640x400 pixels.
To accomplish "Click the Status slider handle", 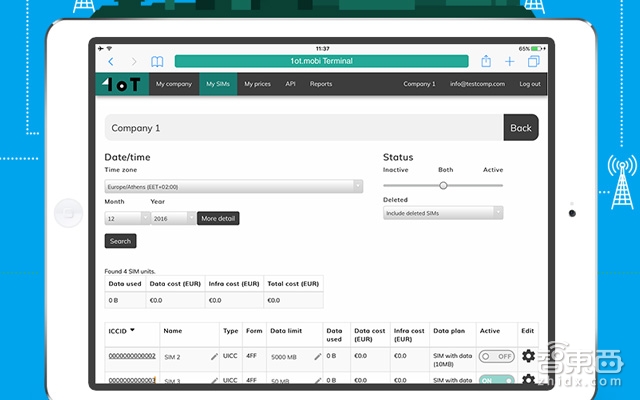I will (x=443, y=186).
